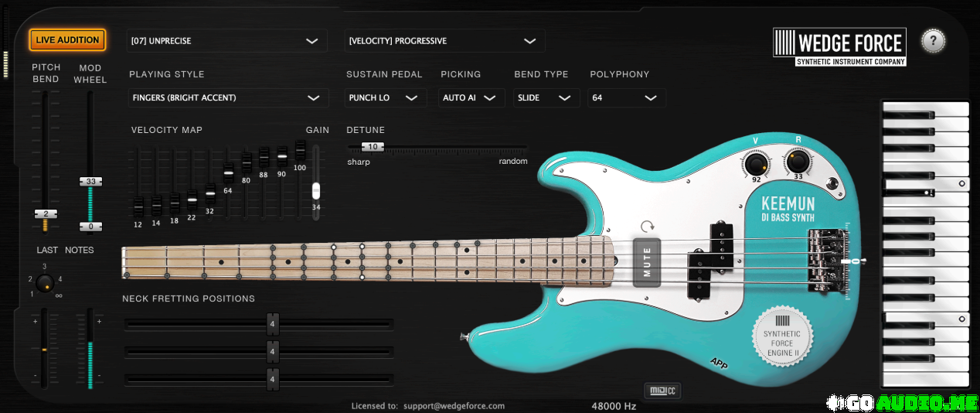The height and width of the screenshot is (413, 980).
Task: Click the infinity symbol by Last Notes knob
Action: tap(59, 295)
